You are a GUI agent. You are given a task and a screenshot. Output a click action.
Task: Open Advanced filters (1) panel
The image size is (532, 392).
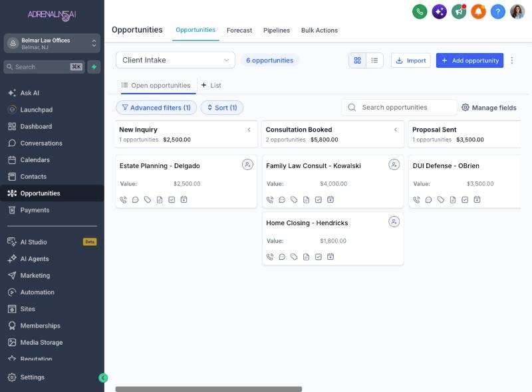pos(156,108)
